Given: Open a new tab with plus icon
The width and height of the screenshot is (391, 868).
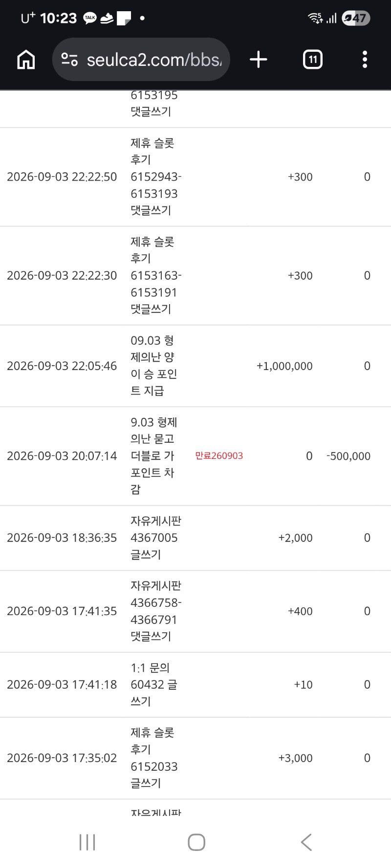Looking at the screenshot, I should point(259,60).
